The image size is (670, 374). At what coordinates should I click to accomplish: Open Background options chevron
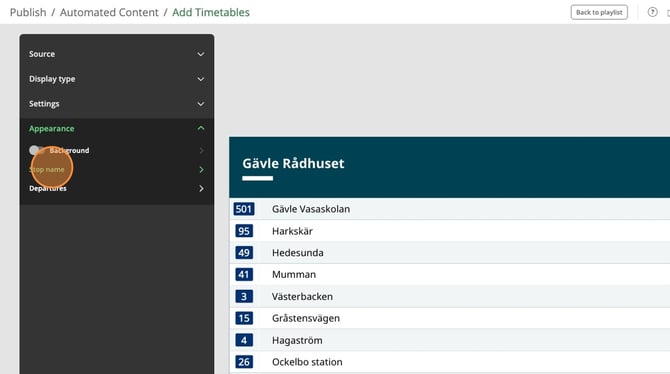201,150
